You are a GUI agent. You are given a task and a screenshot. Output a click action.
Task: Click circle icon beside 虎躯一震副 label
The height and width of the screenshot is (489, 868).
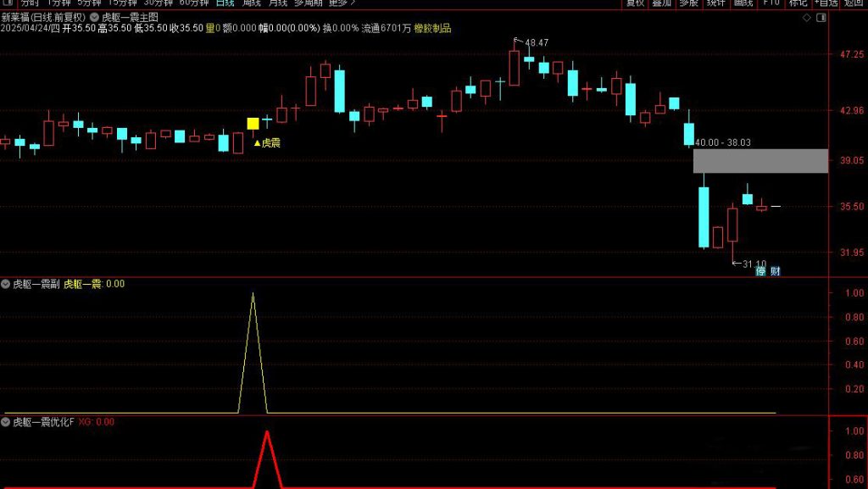pyautogui.click(x=6, y=285)
